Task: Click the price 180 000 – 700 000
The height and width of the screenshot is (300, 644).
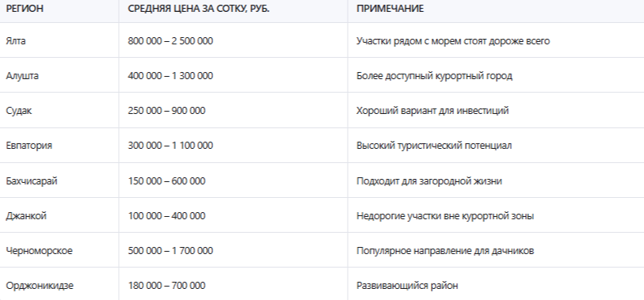Action: point(166,286)
